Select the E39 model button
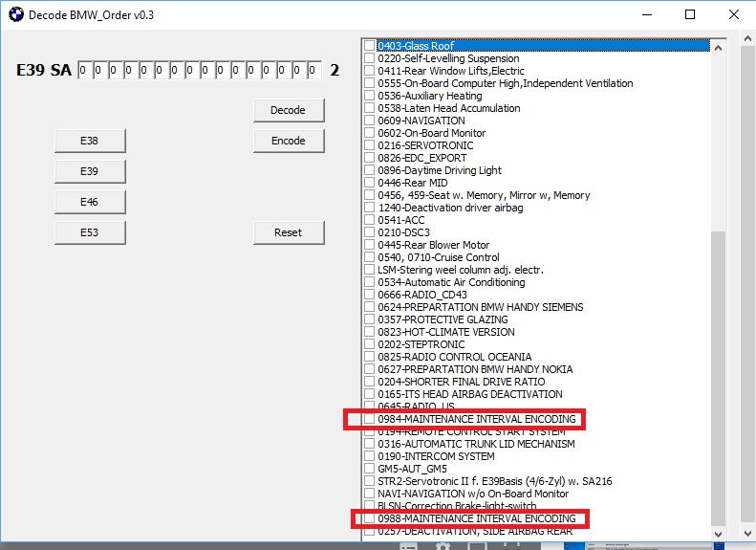The image size is (756, 550). (x=89, y=171)
